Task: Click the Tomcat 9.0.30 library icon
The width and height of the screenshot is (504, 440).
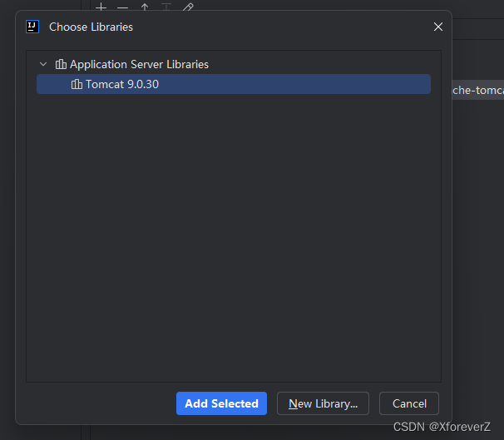Action: (77, 84)
